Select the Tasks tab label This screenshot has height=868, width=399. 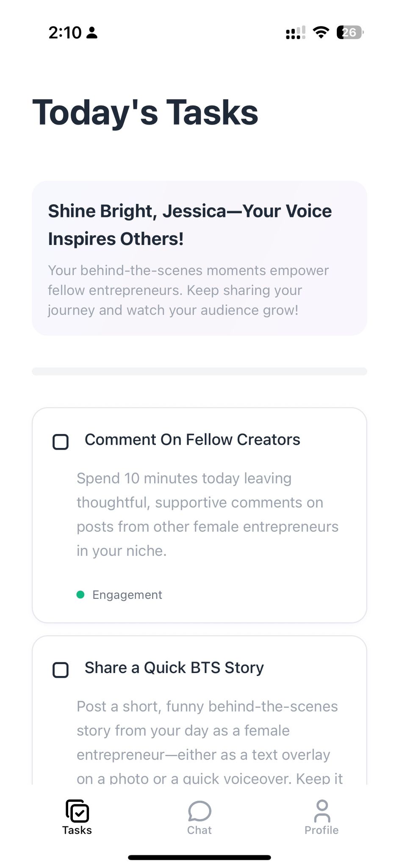click(x=77, y=830)
